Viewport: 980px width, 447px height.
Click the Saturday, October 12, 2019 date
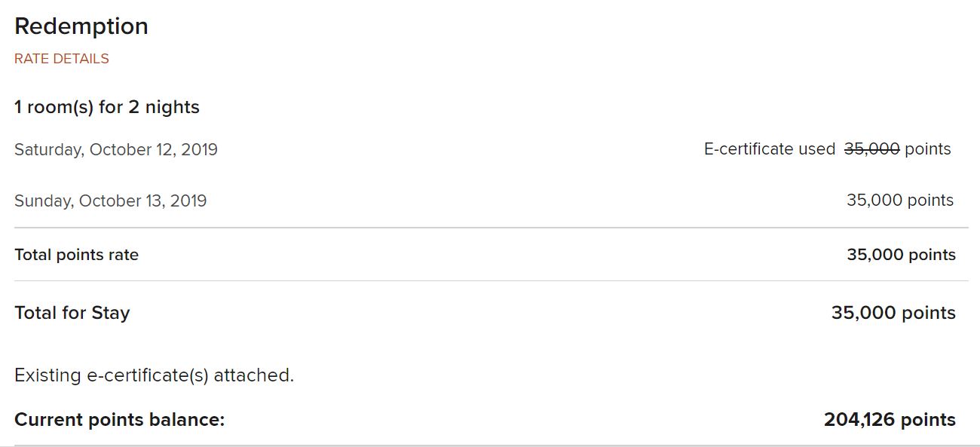116,150
